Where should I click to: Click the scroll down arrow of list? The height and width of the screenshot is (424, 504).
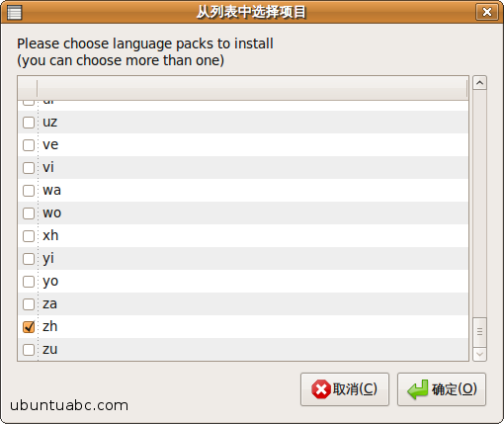click(x=479, y=354)
